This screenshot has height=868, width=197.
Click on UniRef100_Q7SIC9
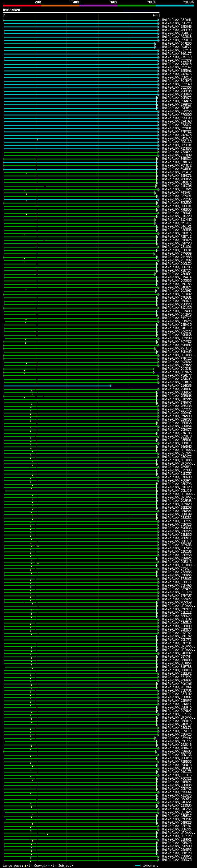(x=177, y=57)
